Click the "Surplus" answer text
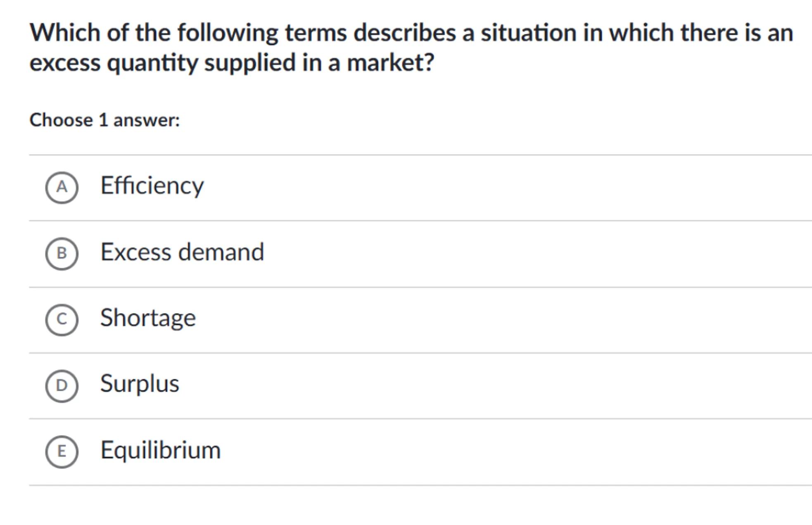 click(140, 384)
